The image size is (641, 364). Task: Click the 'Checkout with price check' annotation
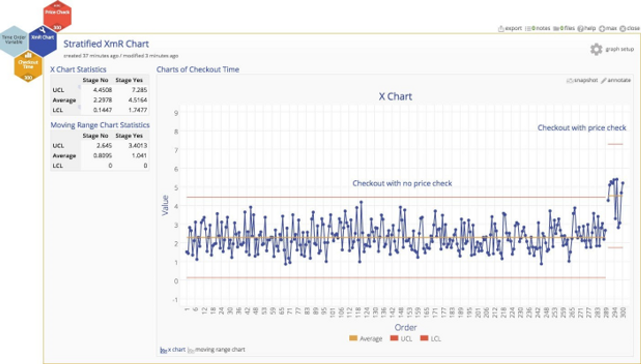click(582, 128)
